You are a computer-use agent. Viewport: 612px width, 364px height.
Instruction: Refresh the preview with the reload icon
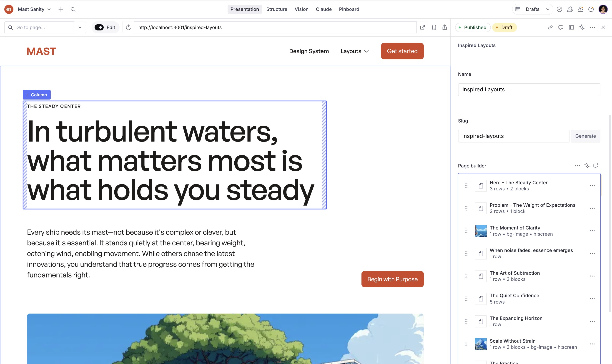tap(128, 27)
